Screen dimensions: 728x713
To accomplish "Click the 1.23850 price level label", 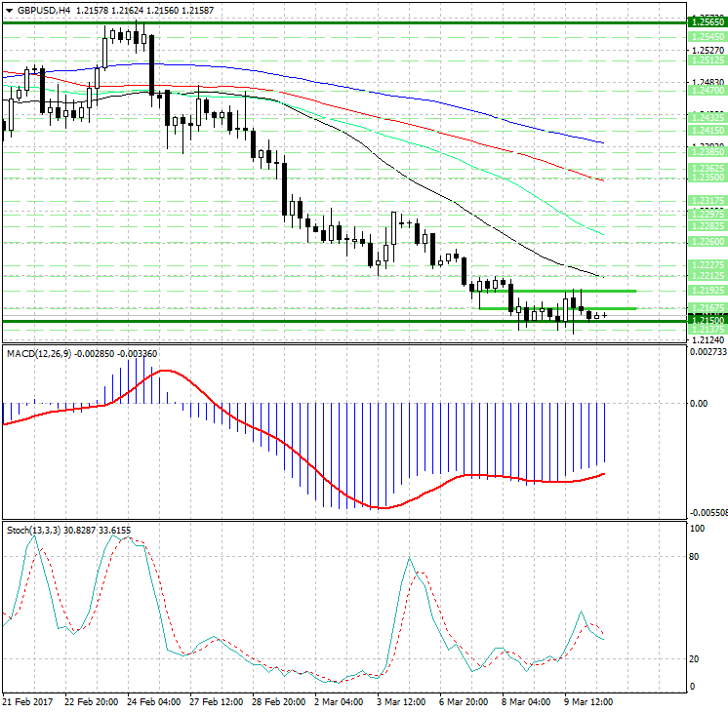I will 708,152.
